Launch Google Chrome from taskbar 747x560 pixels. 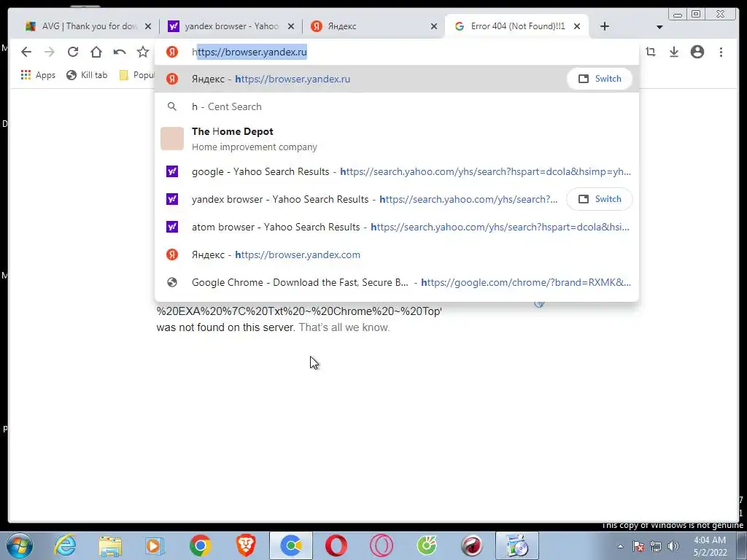pyautogui.click(x=200, y=545)
